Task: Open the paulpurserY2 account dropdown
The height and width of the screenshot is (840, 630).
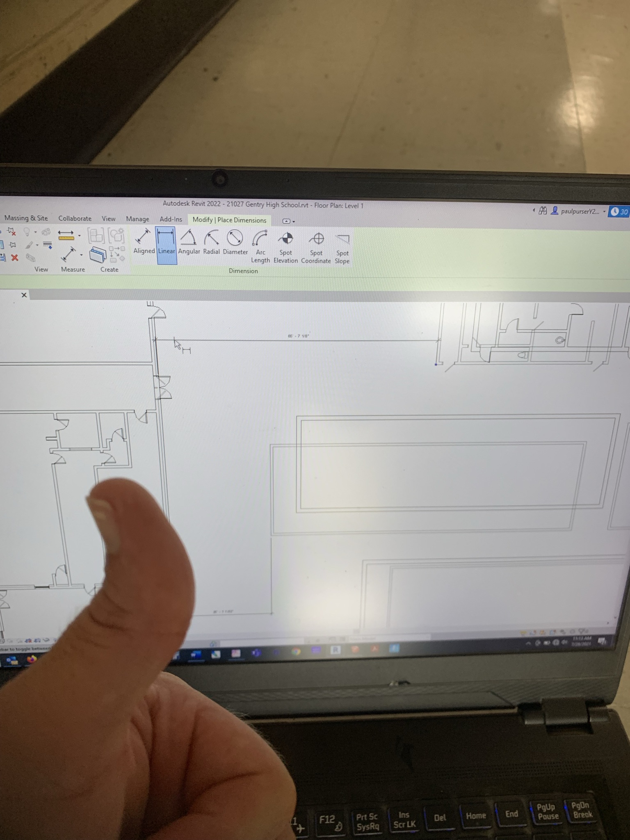Action: coord(604,212)
